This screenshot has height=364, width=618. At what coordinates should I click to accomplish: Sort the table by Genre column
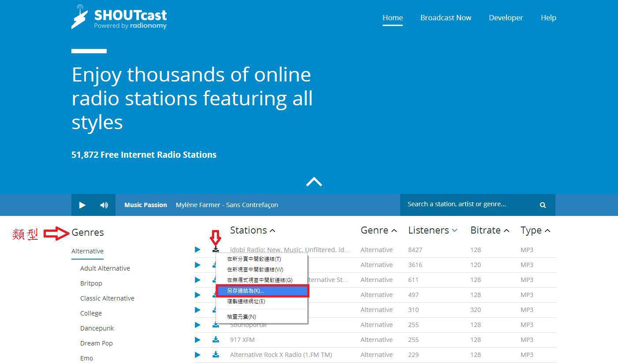tap(379, 230)
